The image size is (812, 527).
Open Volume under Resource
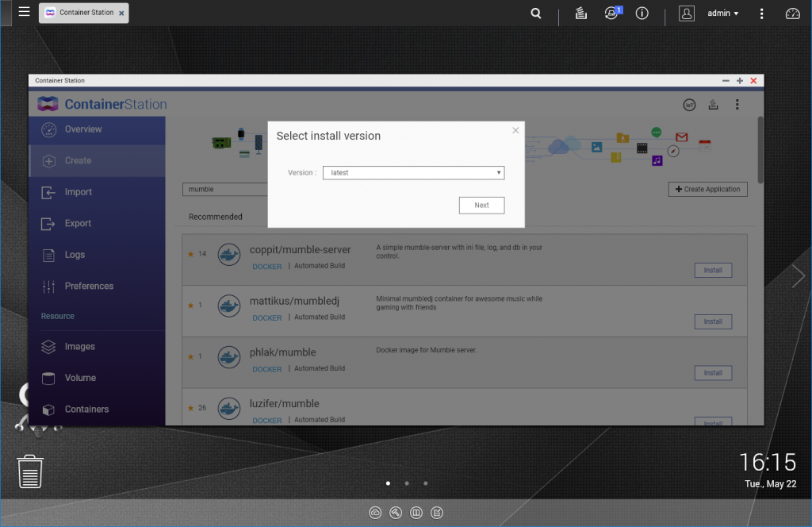click(x=97, y=378)
